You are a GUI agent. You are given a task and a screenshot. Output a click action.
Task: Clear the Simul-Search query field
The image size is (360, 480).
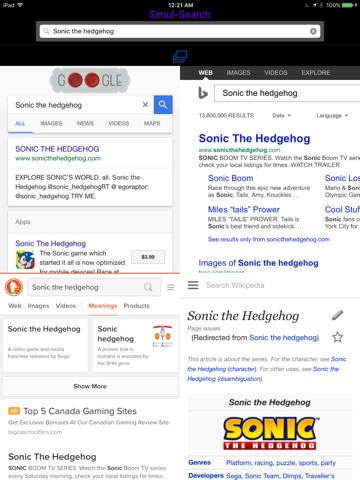(313, 31)
